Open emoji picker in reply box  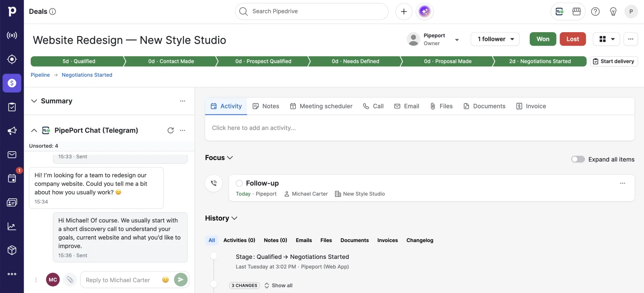(x=166, y=280)
